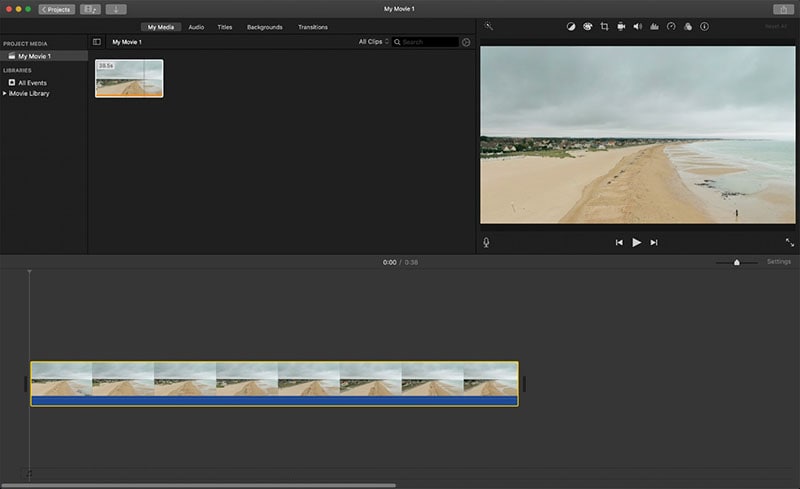Show the clip information icon

coord(704,27)
